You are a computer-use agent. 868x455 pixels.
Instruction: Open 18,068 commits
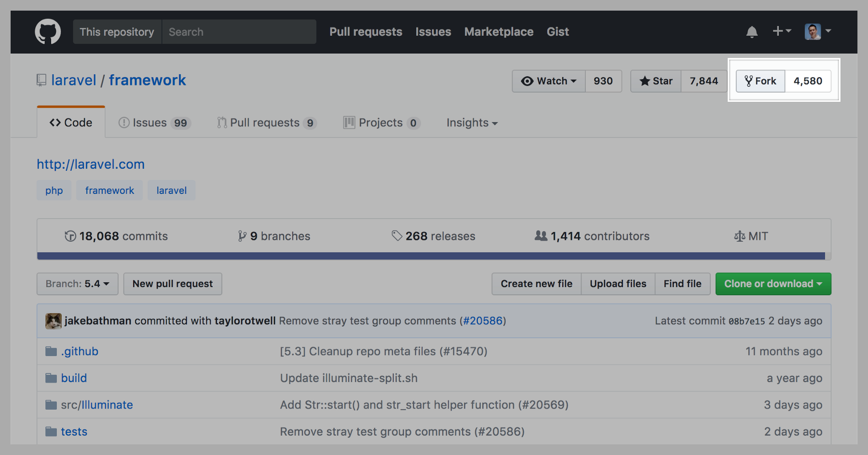[x=116, y=236]
